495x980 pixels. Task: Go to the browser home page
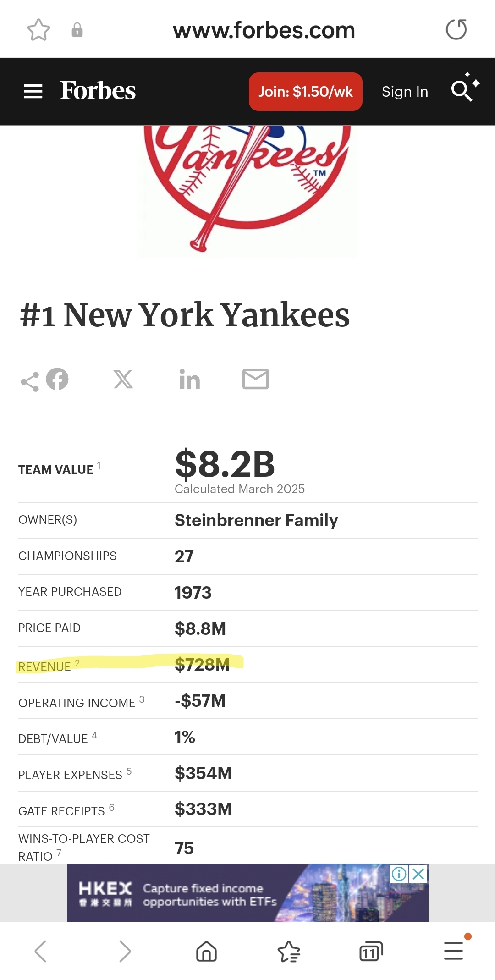coord(206,951)
